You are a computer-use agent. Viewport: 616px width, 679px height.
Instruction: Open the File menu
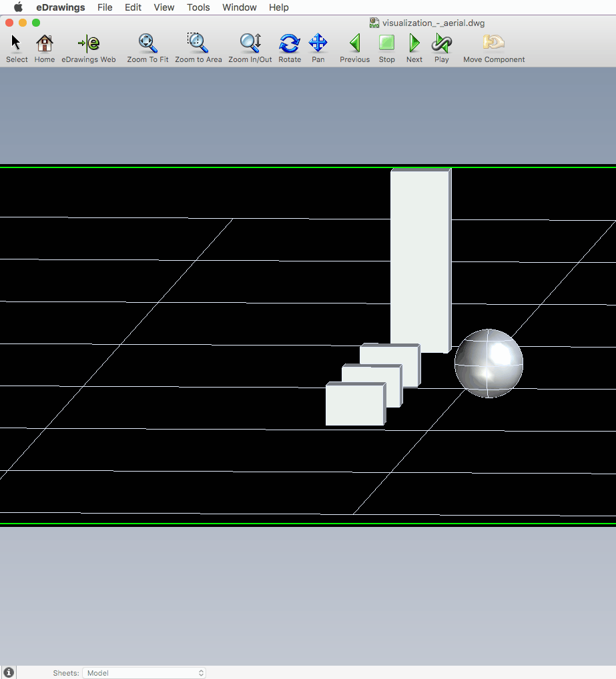105,7
